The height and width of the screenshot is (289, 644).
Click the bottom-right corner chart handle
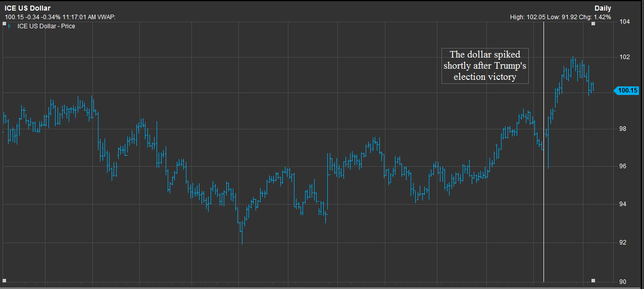[593, 280]
